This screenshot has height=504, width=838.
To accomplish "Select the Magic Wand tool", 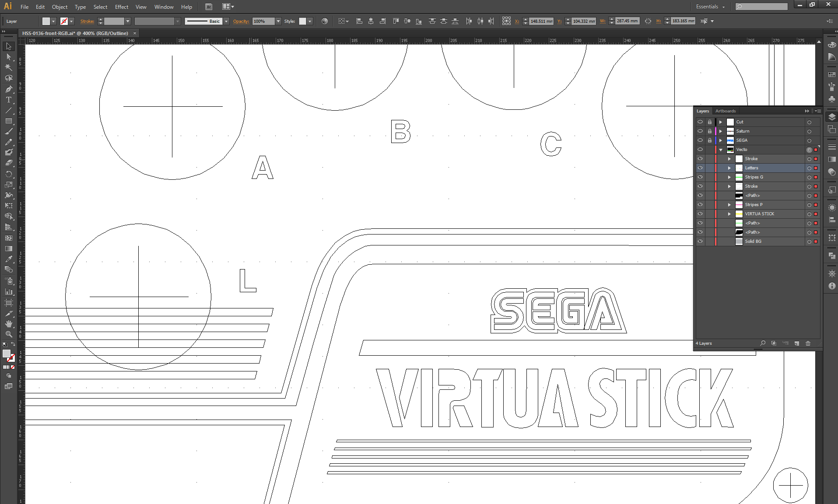I will click(9, 67).
